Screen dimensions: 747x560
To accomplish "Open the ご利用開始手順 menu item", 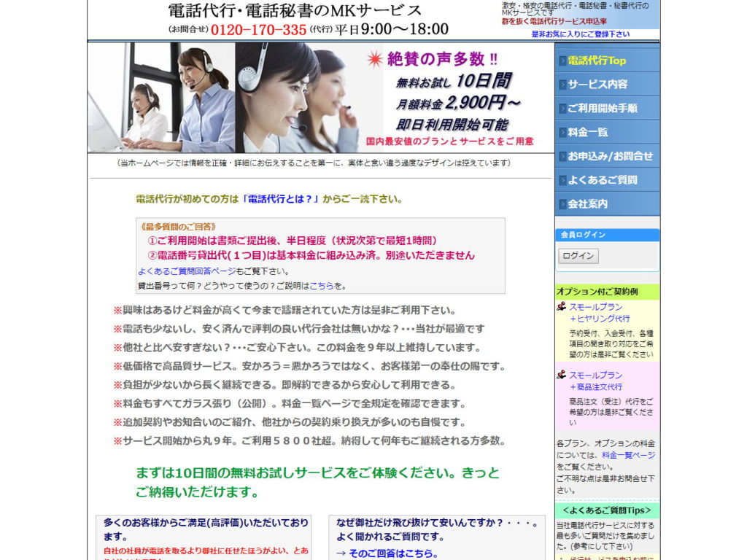I will pos(603,109).
